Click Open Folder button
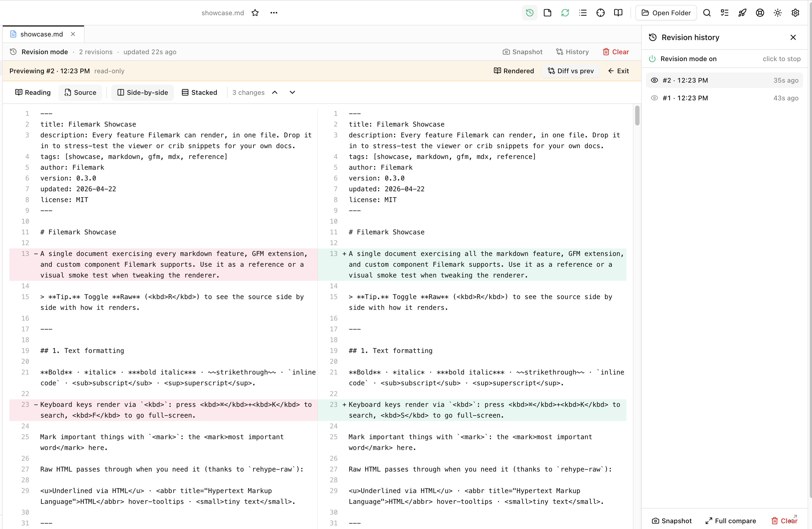 click(666, 13)
